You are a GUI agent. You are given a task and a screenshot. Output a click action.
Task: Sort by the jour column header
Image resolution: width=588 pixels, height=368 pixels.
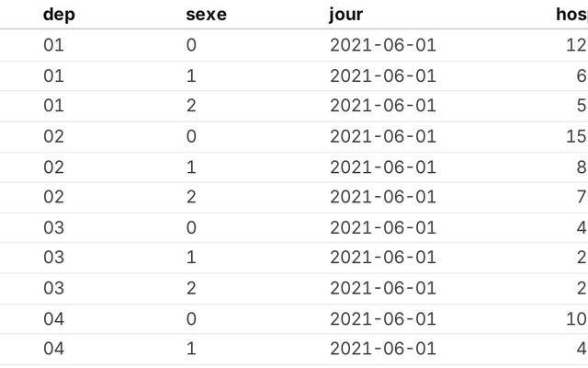[x=346, y=14]
